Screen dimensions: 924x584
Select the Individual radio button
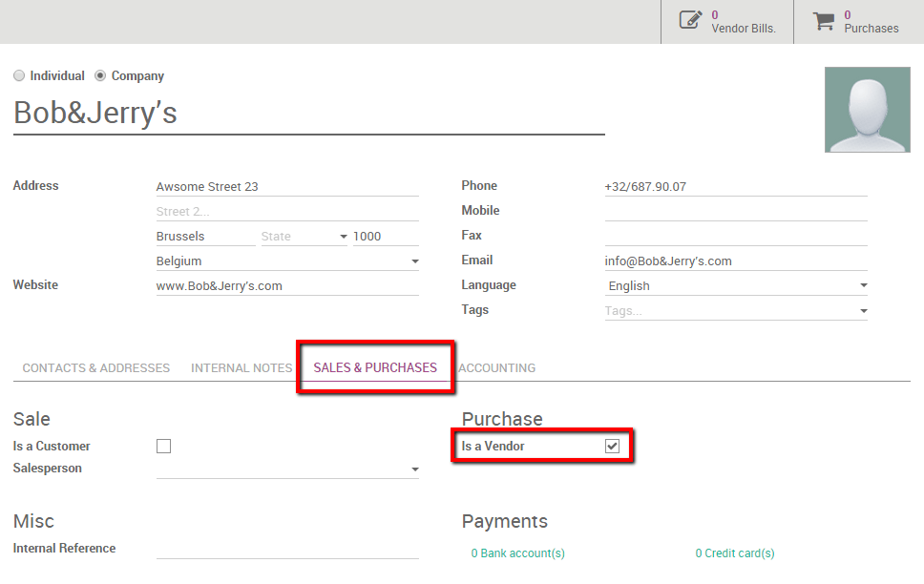(19, 75)
